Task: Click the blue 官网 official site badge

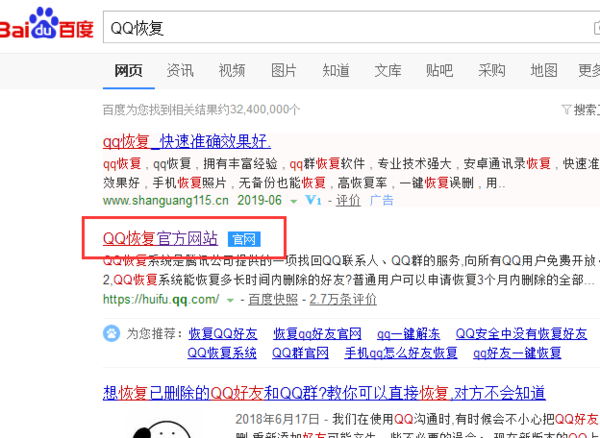Action: tap(244, 239)
